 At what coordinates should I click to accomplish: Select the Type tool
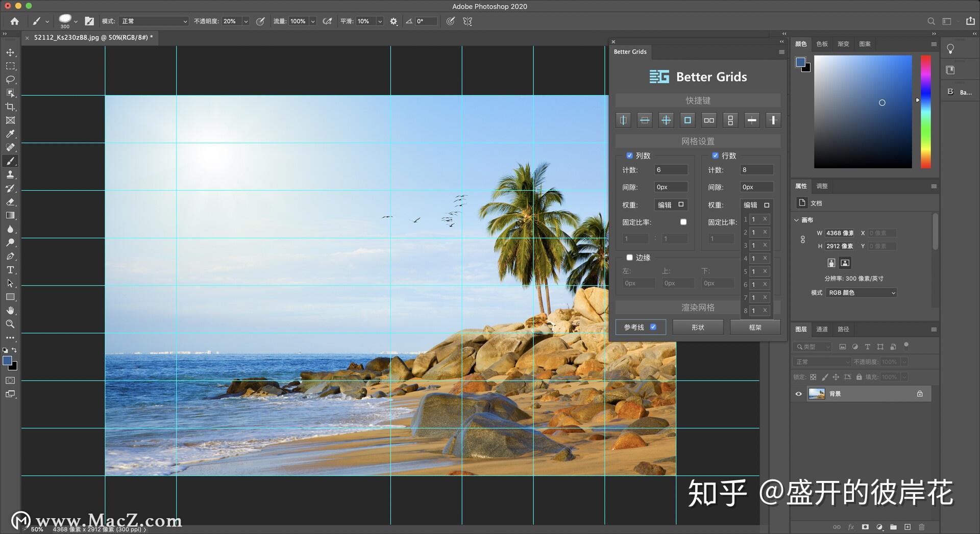[x=10, y=270]
